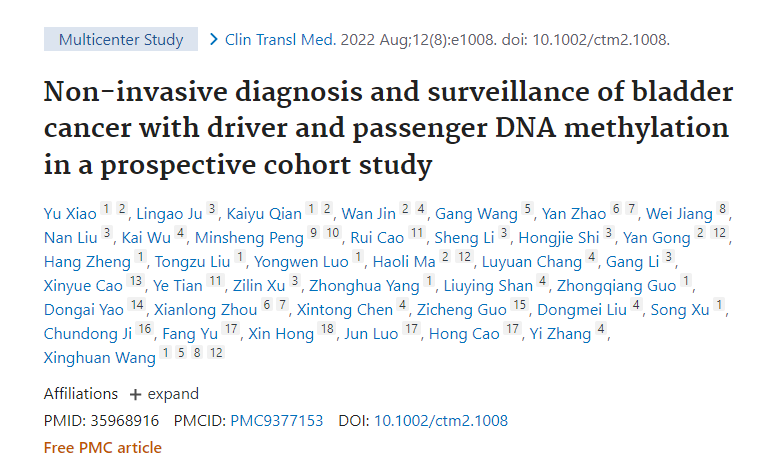Expand the Affiliations section
The width and height of the screenshot is (781, 467).
164,393
